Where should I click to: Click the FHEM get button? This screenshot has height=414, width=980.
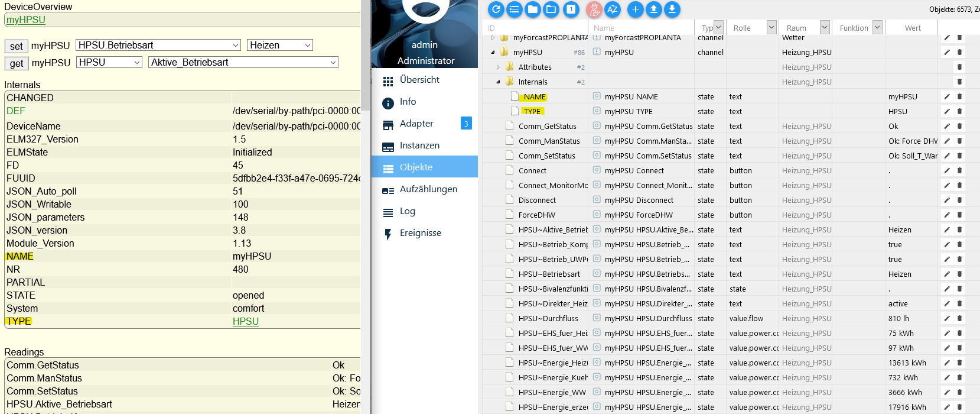click(x=16, y=63)
